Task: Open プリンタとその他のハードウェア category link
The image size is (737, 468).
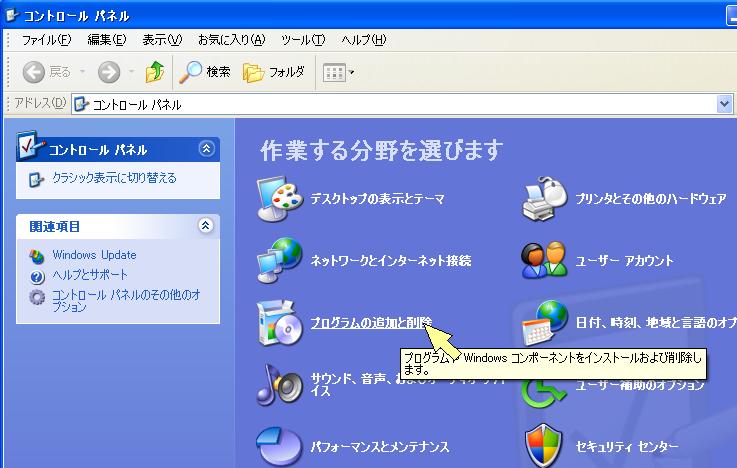Action: pyautogui.click(x=651, y=199)
